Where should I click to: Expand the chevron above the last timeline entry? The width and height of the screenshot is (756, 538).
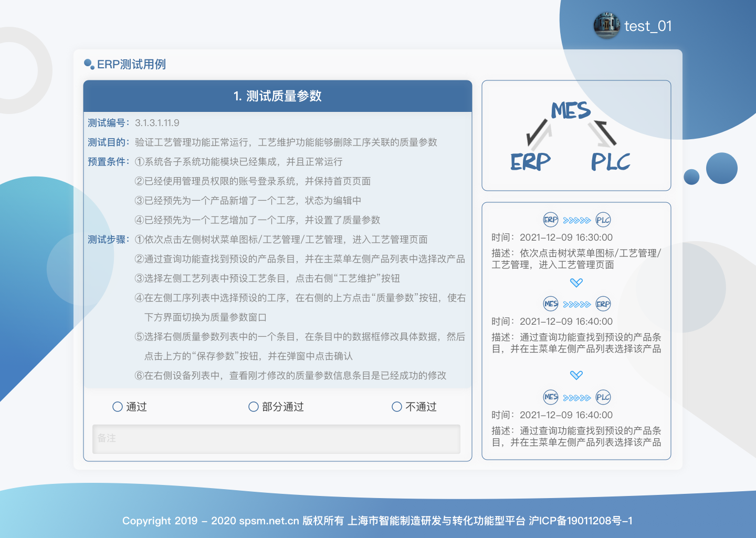click(576, 375)
